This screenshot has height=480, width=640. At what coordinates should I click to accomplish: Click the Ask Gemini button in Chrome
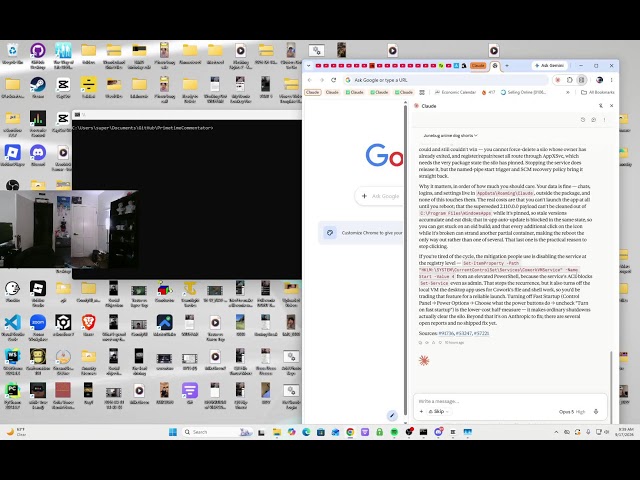(549, 66)
